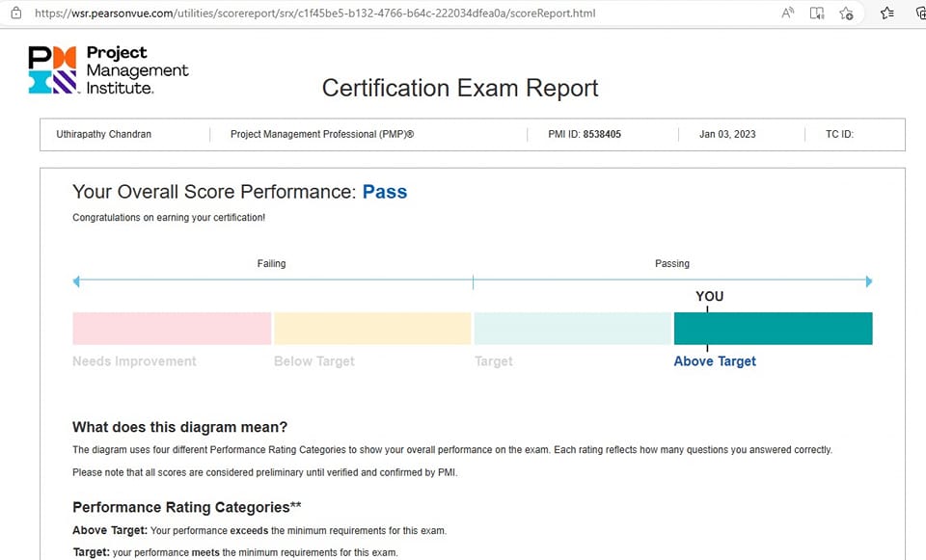Click the lock site-info icon in address bar
926x560 pixels.
tap(16, 13)
